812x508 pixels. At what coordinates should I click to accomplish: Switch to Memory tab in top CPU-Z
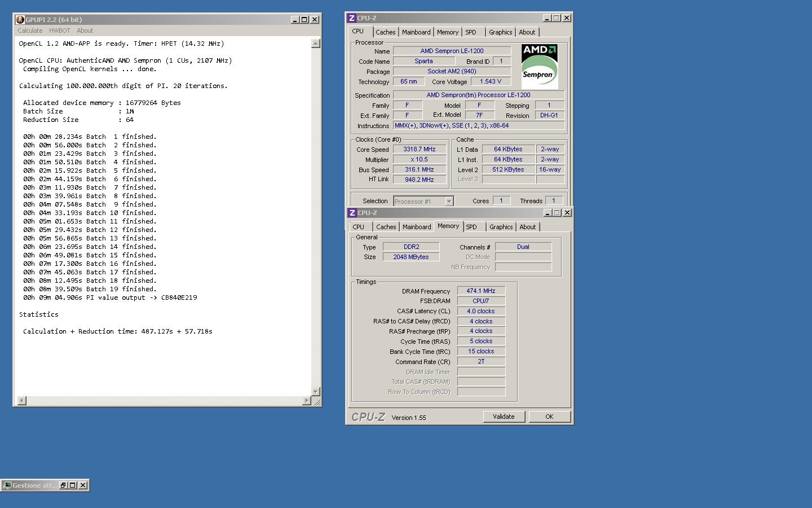click(x=448, y=32)
